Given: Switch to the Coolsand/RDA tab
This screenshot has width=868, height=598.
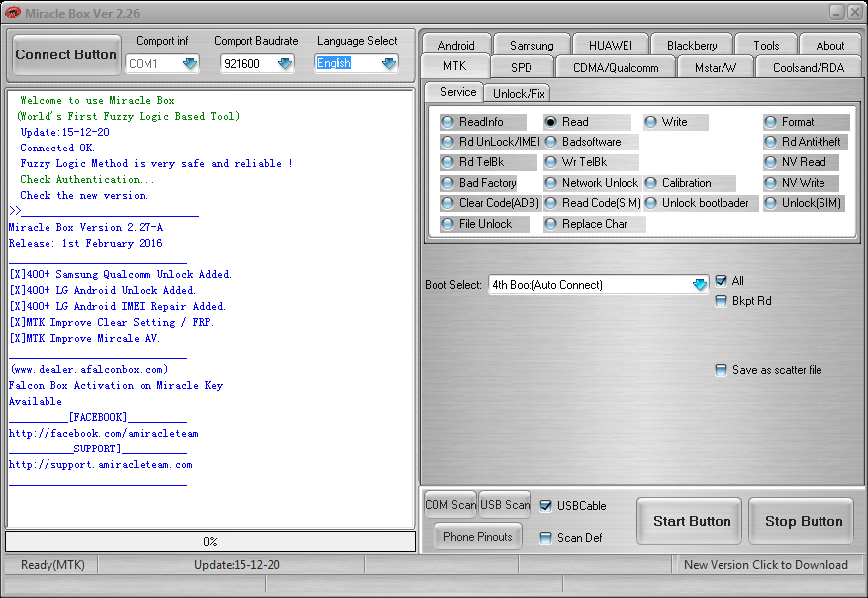Looking at the screenshot, I should 809,67.
